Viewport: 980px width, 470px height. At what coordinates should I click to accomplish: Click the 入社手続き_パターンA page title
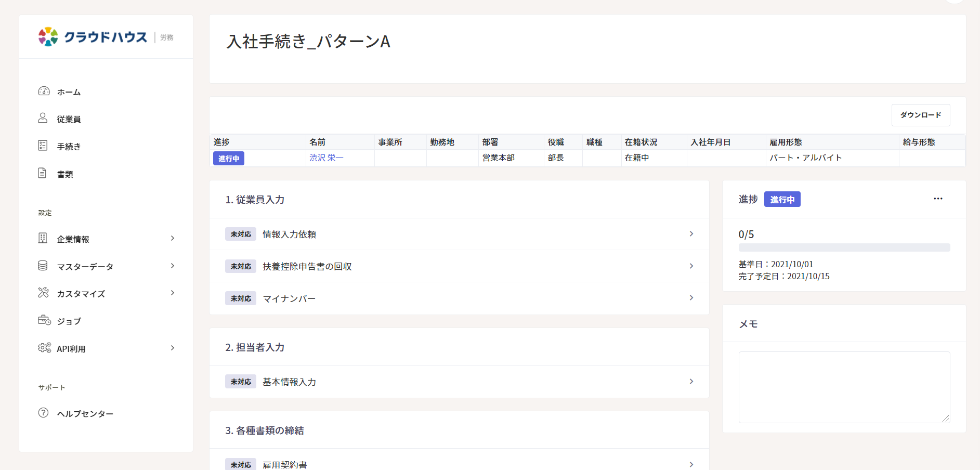click(x=308, y=42)
